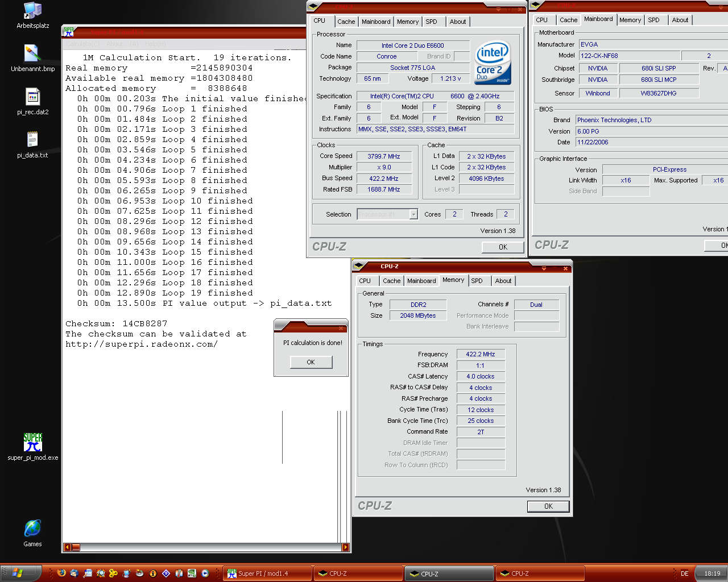Click the Intel Core 2 Duo logo

493,62
